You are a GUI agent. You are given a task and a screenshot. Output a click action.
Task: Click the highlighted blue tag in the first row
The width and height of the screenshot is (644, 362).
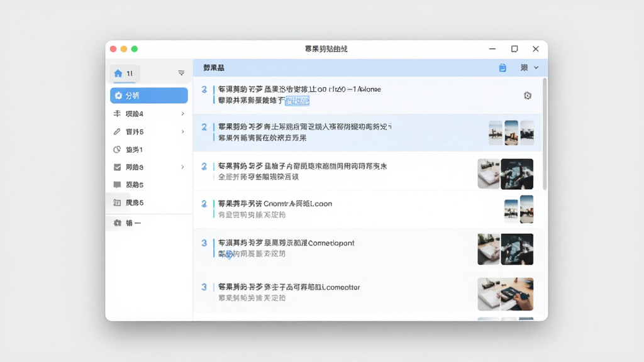pos(297,101)
